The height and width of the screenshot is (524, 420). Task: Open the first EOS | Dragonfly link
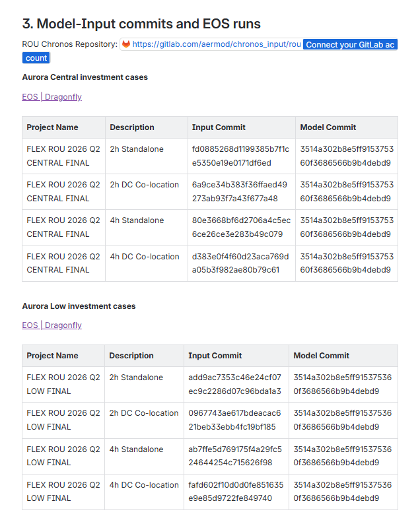[52, 96]
